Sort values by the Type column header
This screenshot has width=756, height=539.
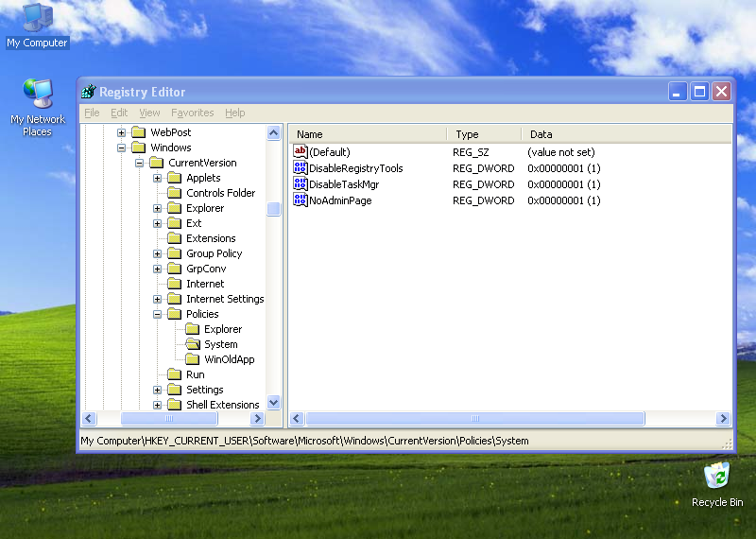click(484, 134)
